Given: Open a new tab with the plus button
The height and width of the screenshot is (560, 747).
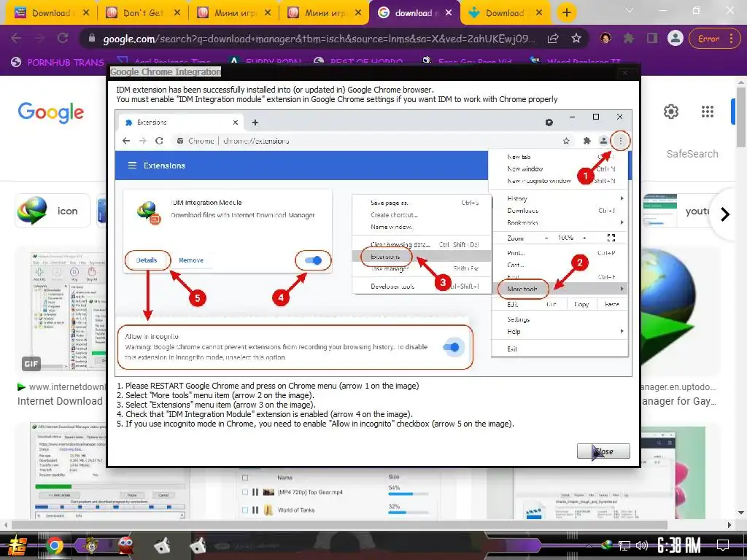Looking at the screenshot, I should pyautogui.click(x=566, y=13).
